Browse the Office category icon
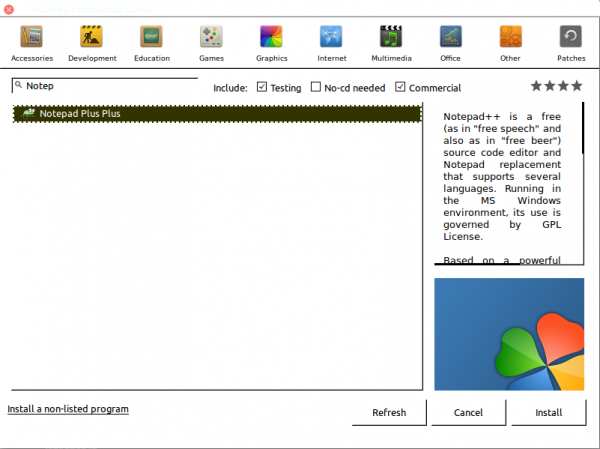This screenshot has width=600, height=449. pyautogui.click(x=451, y=37)
